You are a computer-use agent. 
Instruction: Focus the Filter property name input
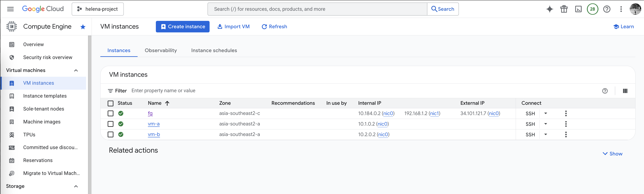click(225, 91)
